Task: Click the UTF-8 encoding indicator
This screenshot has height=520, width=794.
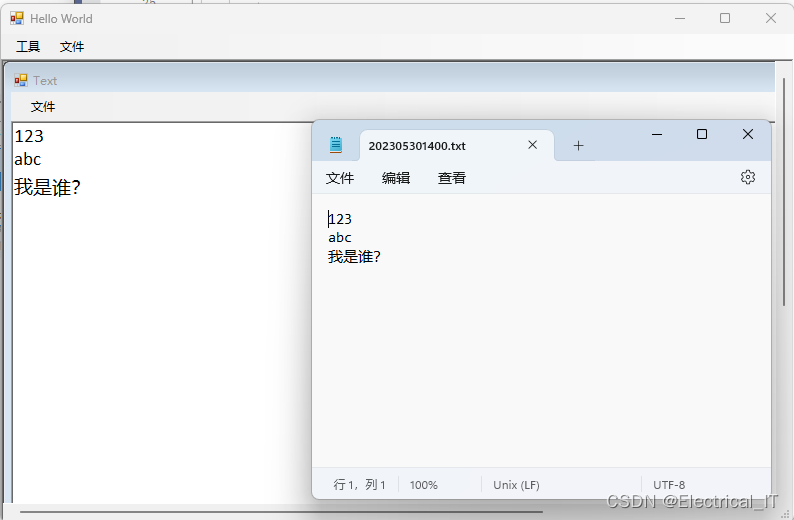Action: pos(668,485)
